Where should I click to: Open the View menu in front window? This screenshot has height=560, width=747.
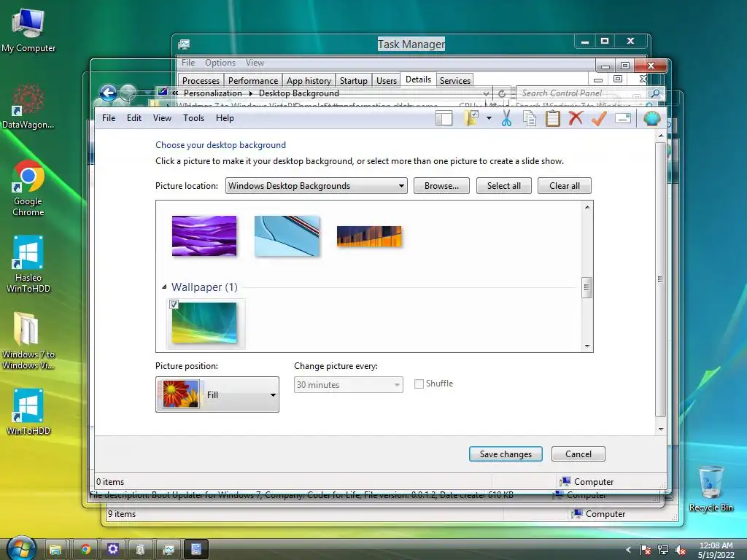pos(162,118)
